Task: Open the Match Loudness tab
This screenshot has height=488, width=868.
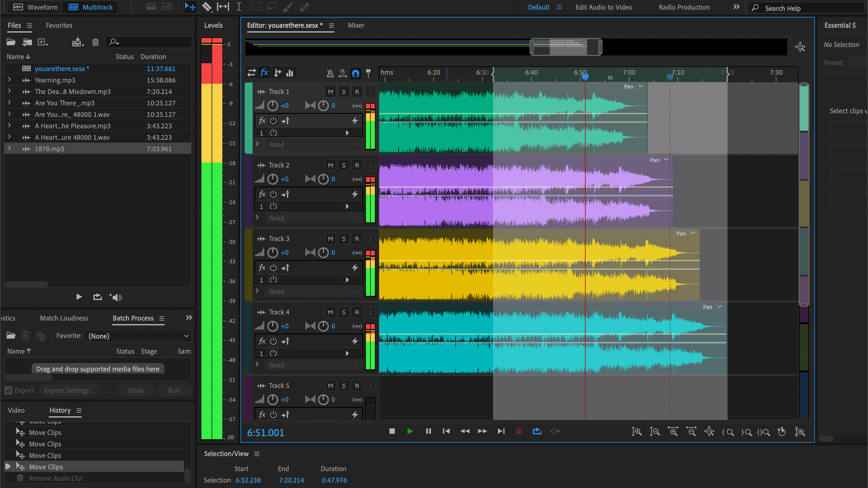Action: (64, 318)
